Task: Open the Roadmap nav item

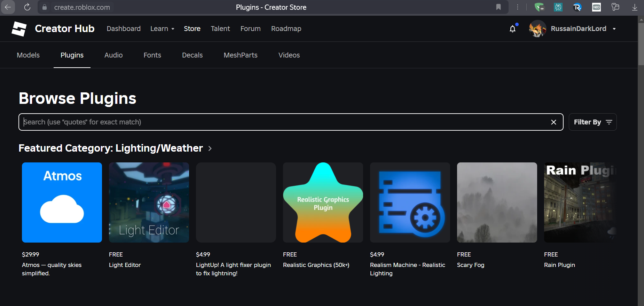Action: click(286, 29)
